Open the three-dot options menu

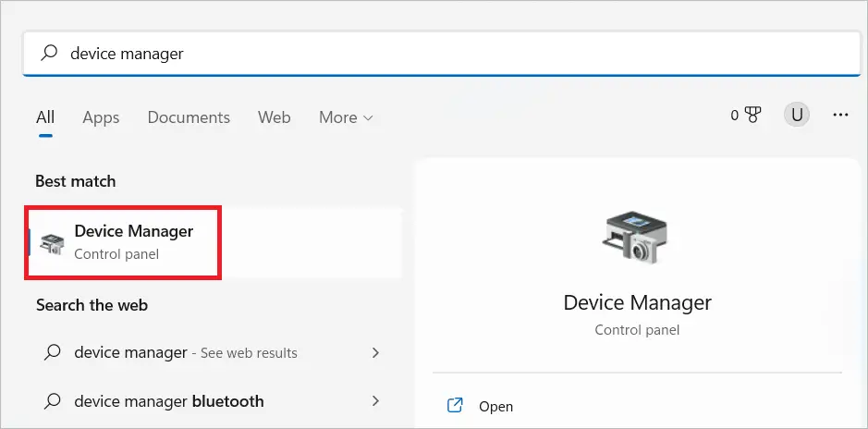pyautogui.click(x=840, y=116)
